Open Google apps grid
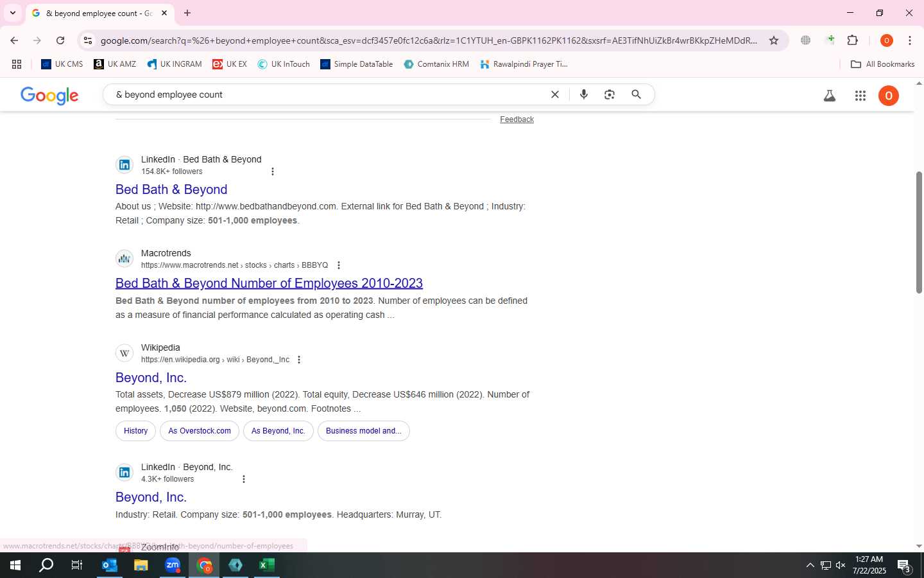Screen dimensions: 924x578 pyautogui.click(x=860, y=96)
